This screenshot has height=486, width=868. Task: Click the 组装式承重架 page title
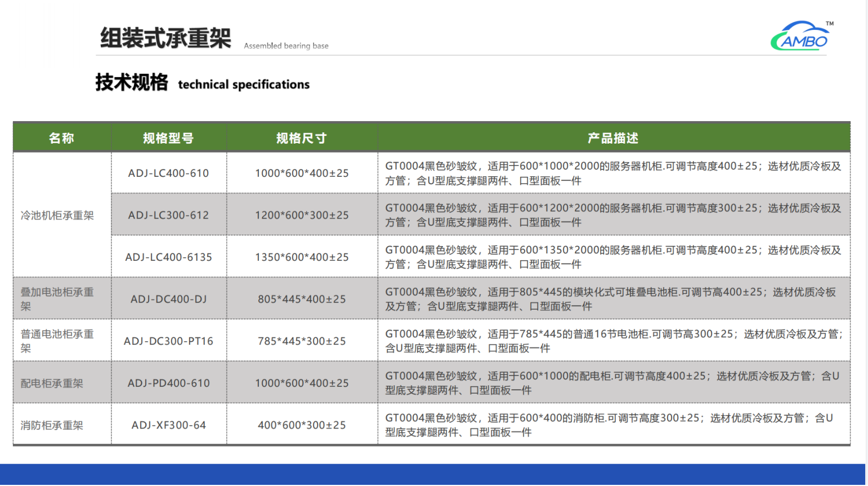coord(165,38)
